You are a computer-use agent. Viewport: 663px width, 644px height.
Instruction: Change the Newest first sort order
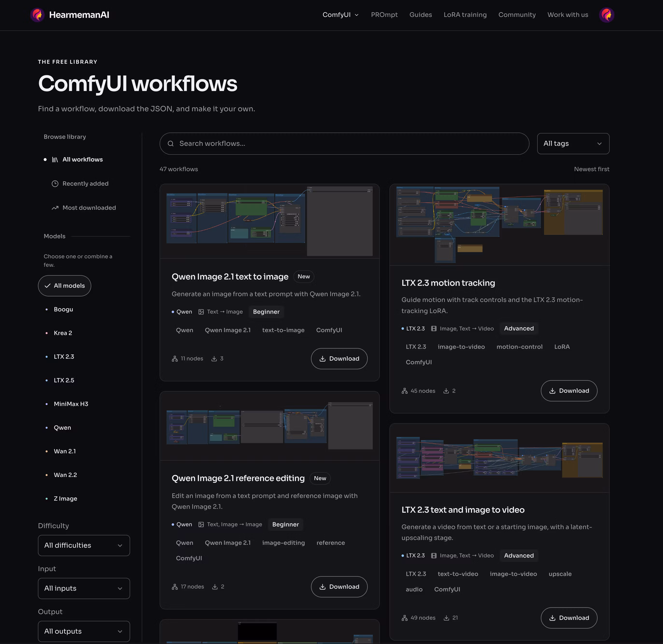pos(592,169)
